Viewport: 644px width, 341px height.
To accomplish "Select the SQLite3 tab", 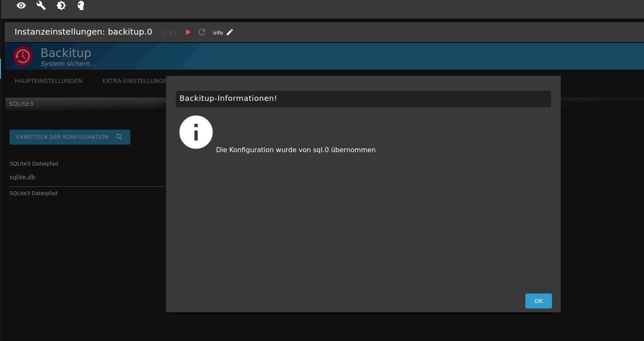I will coord(21,104).
